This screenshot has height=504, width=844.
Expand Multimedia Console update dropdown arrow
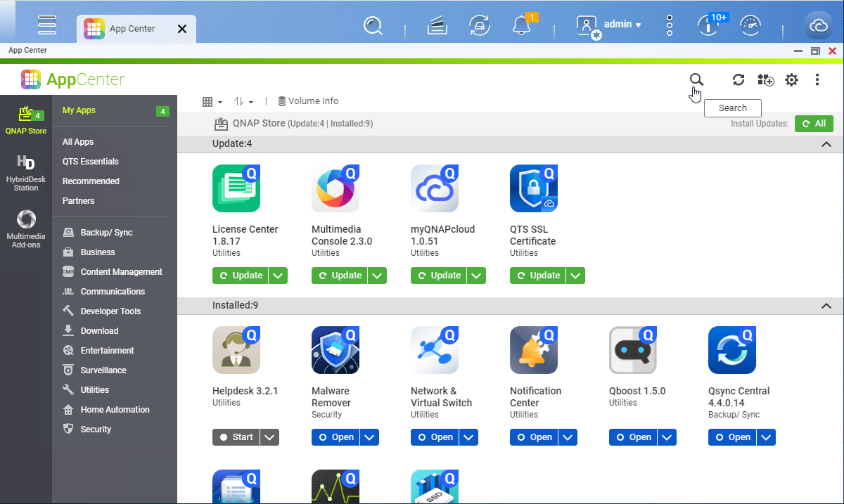tap(378, 276)
